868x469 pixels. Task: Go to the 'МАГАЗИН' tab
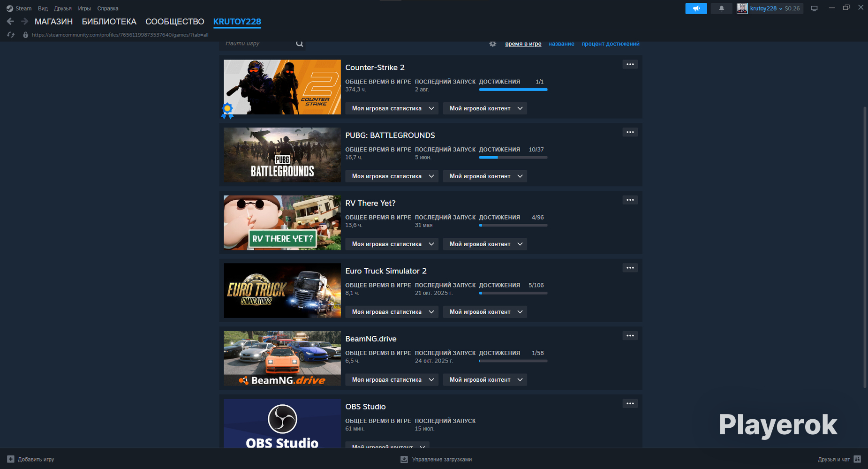pos(53,22)
